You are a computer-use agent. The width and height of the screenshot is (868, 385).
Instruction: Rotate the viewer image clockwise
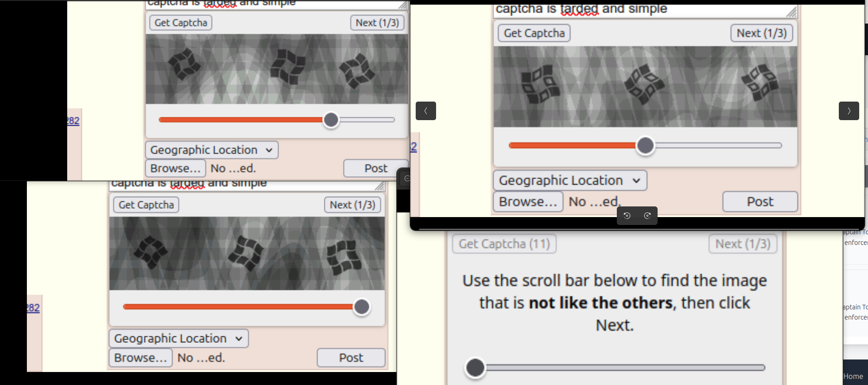pyautogui.click(x=647, y=216)
